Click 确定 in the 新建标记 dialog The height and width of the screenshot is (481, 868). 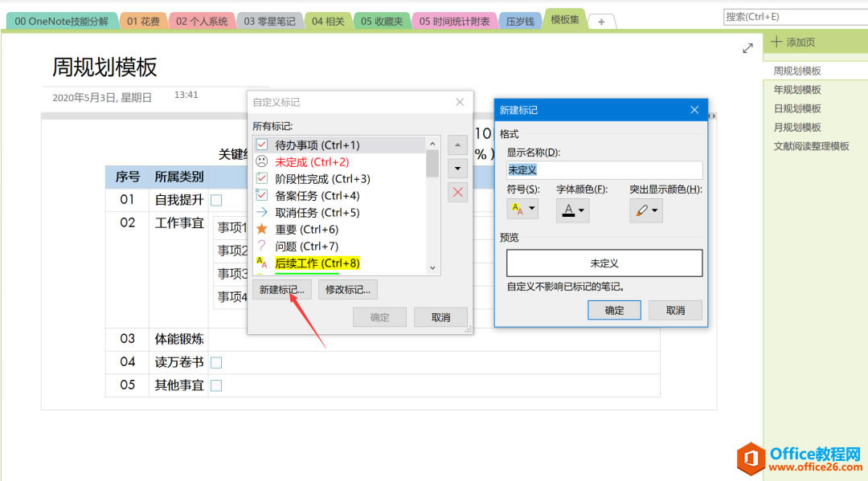click(614, 310)
